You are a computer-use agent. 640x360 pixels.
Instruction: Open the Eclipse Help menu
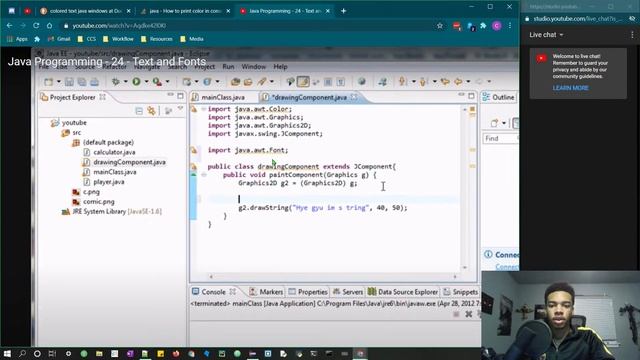click(280, 67)
